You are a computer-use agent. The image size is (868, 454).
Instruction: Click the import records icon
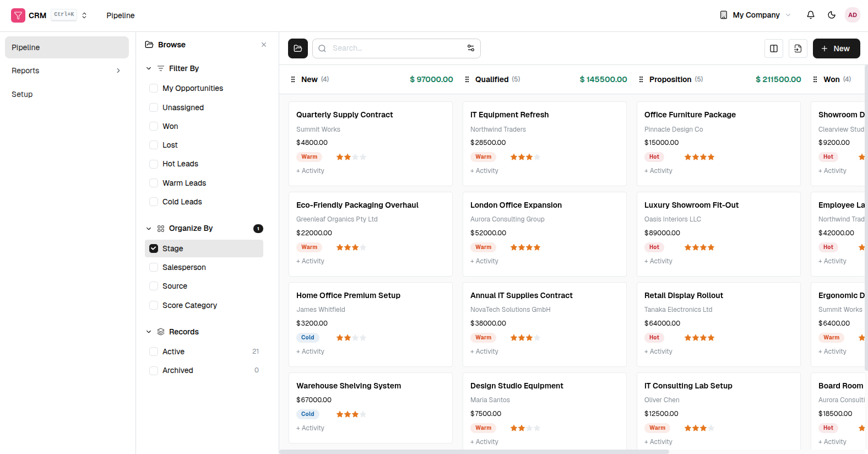[798, 48]
